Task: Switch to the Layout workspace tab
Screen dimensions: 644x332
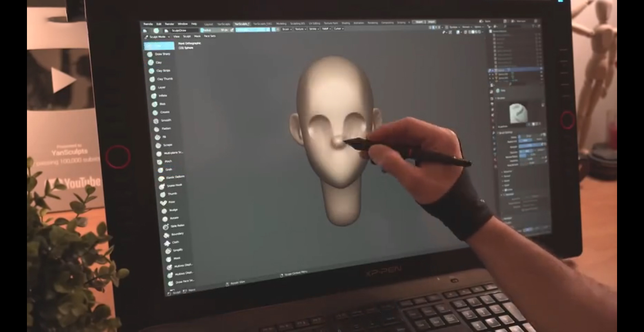Action: pos(208,24)
